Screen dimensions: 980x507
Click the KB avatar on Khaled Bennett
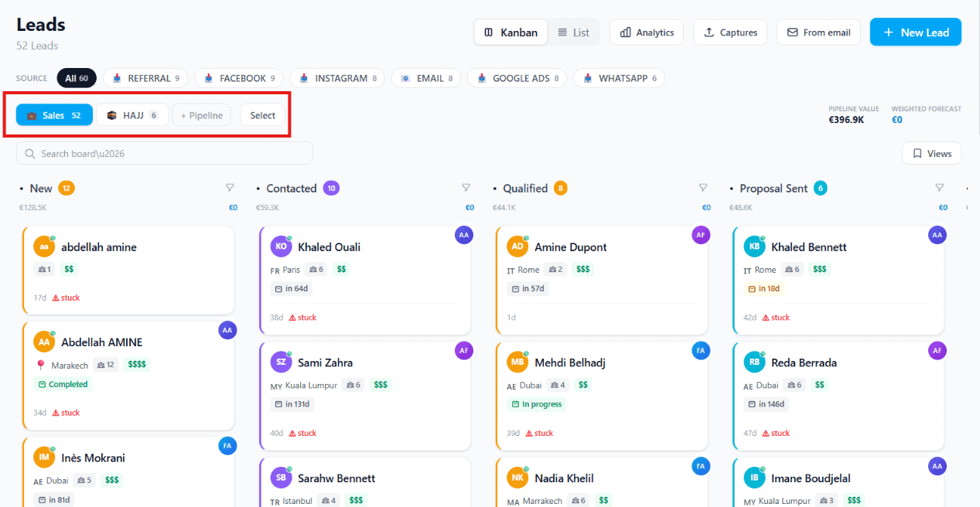coord(754,247)
